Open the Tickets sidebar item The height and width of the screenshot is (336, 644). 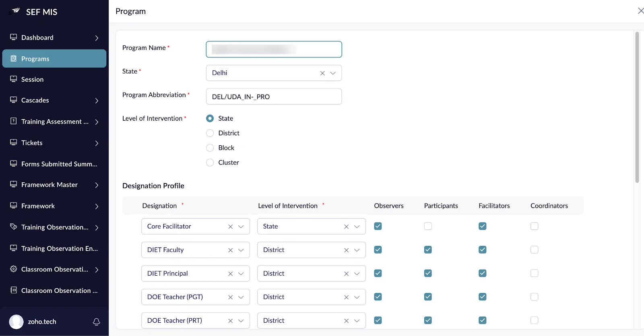[x=54, y=142]
